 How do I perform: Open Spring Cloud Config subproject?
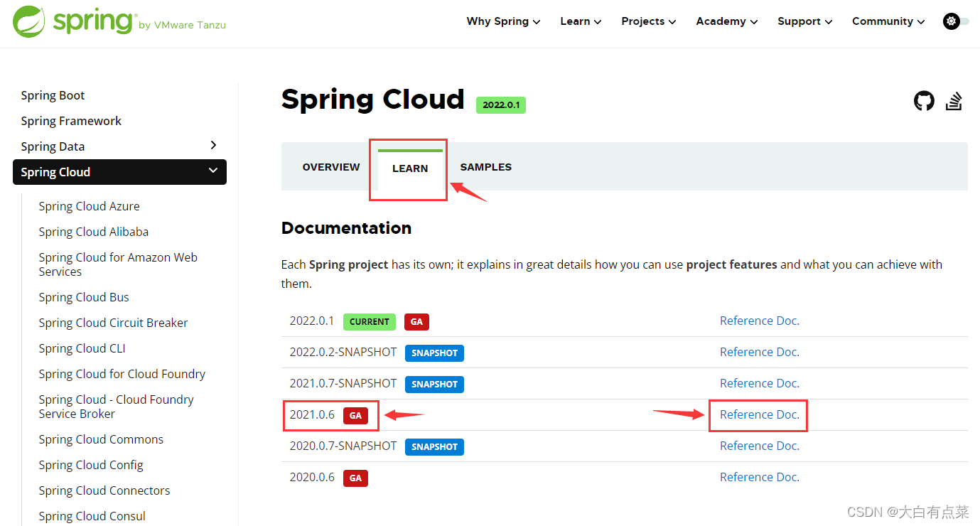[x=91, y=465]
